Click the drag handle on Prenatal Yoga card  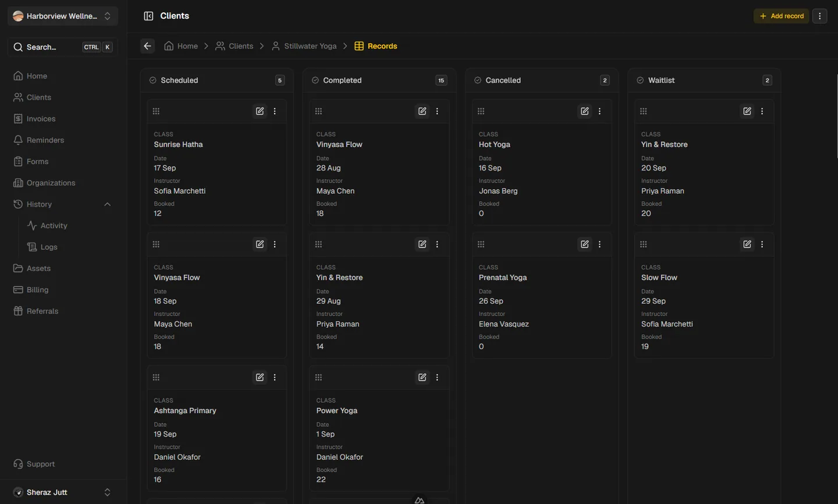[481, 244]
